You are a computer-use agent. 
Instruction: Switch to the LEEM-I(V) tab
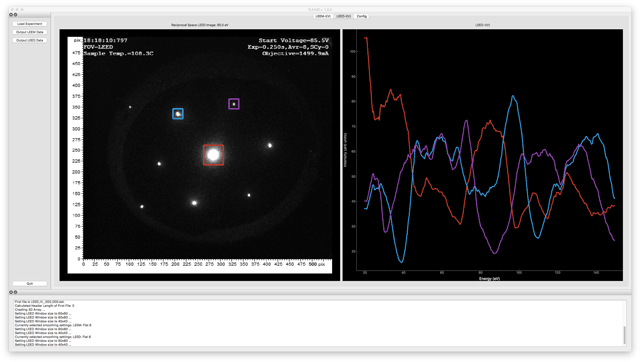(x=323, y=16)
